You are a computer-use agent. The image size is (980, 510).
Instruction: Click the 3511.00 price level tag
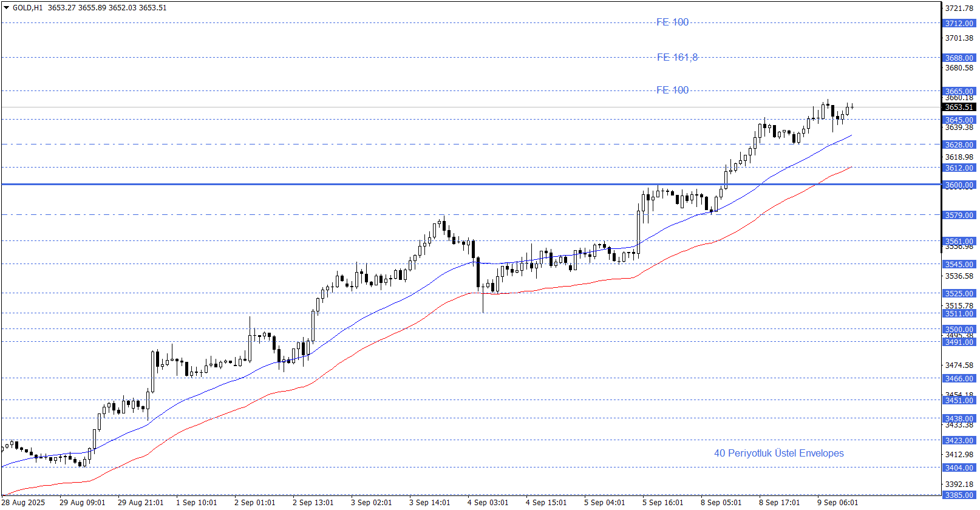click(x=959, y=313)
